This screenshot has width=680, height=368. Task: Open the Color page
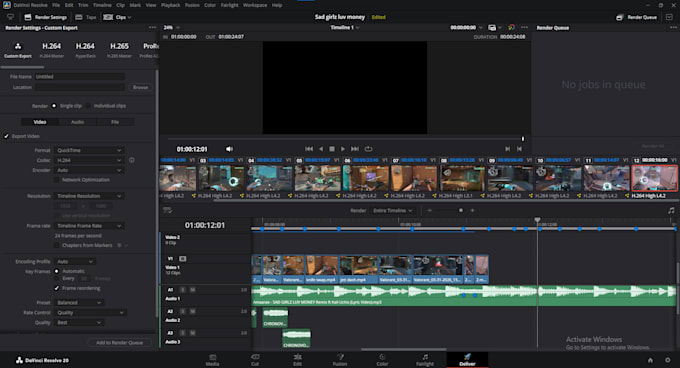point(382,360)
